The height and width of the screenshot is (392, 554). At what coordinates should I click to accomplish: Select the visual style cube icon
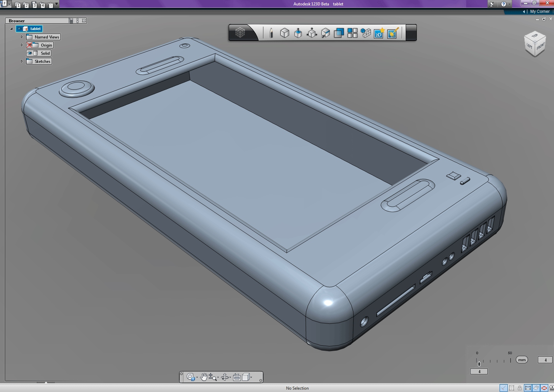click(246, 377)
